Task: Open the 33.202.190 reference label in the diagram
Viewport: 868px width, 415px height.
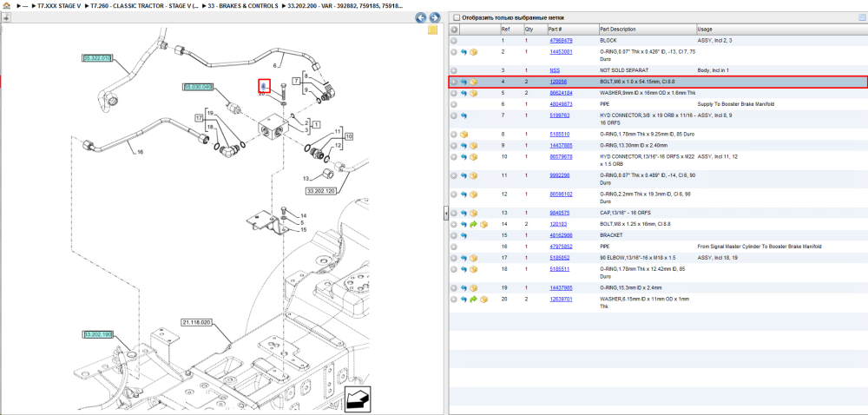Action: (x=98, y=334)
